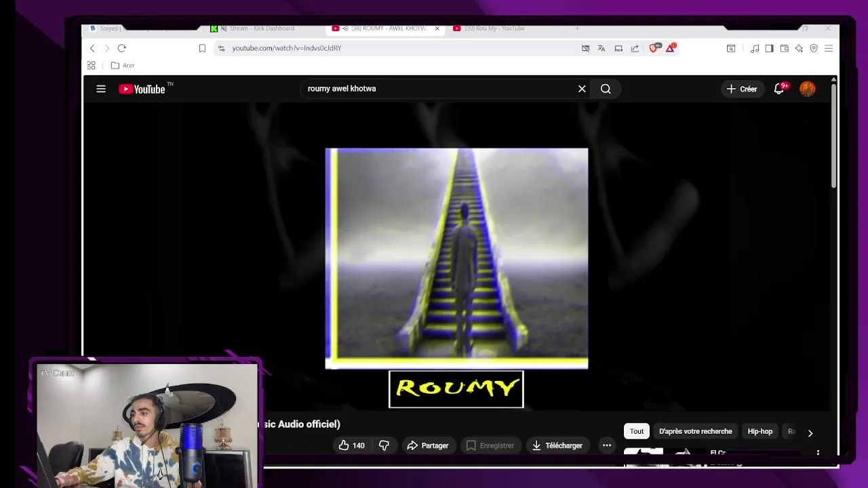Close the ROUMY - AWEL KHOTWA tab
Image resolution: width=868 pixels, height=488 pixels.
[x=437, y=28]
